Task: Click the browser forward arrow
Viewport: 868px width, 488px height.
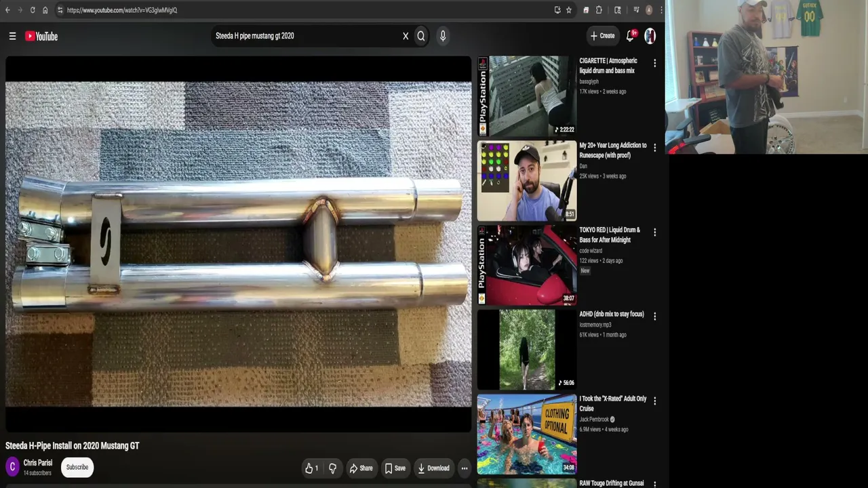Action: click(20, 10)
